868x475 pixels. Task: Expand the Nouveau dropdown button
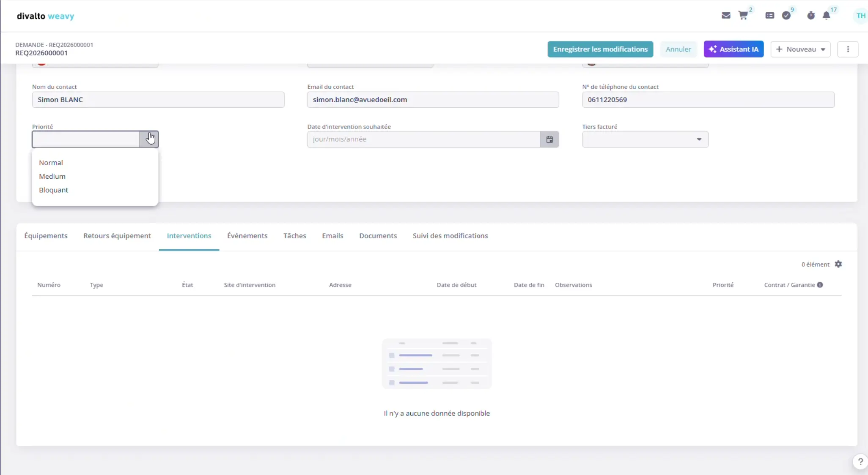(x=800, y=49)
